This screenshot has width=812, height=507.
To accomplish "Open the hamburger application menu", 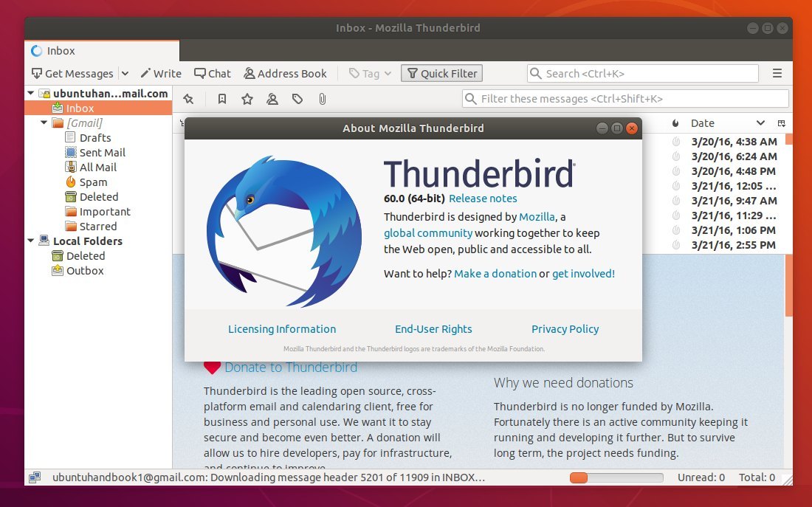I will 777,74.
